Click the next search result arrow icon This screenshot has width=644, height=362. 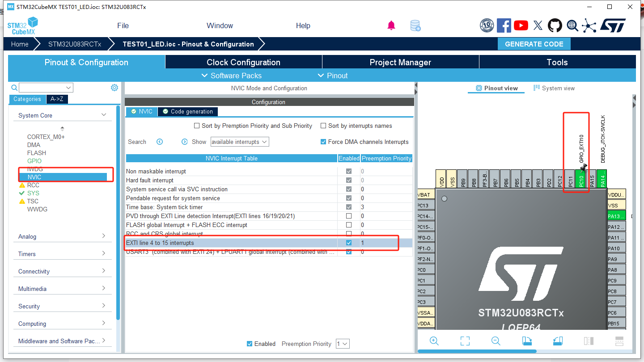tap(185, 142)
